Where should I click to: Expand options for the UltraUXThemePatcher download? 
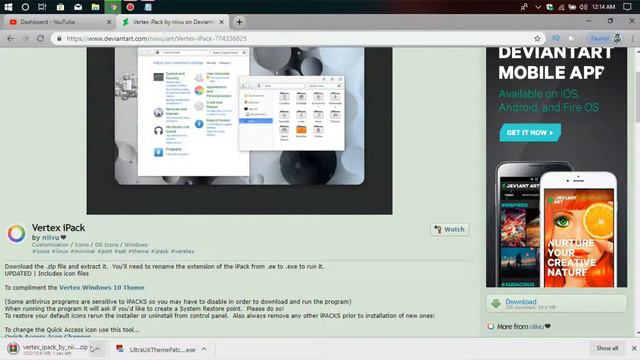(204, 349)
